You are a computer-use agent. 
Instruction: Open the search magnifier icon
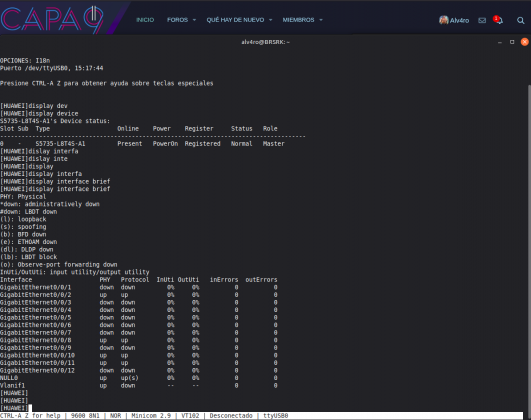[x=521, y=20]
